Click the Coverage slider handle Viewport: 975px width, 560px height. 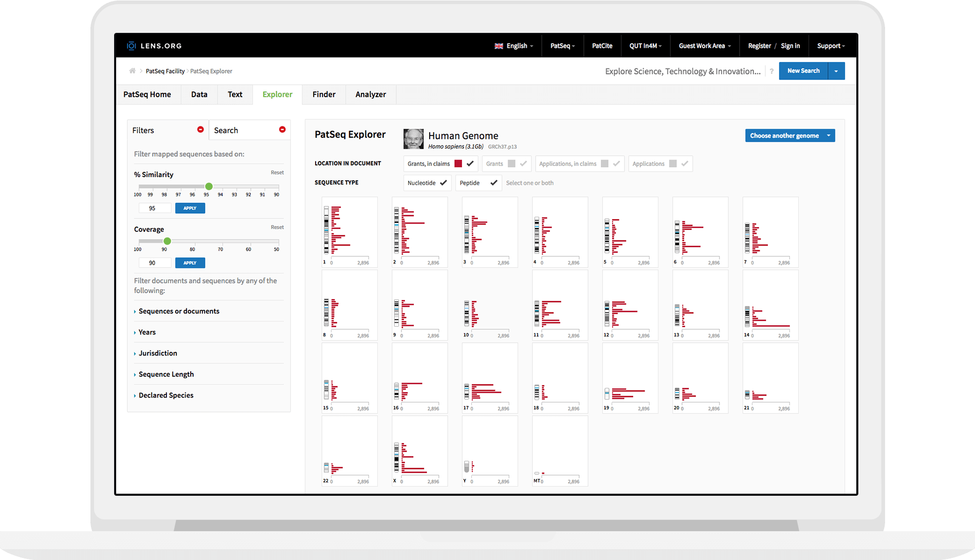[x=167, y=241]
